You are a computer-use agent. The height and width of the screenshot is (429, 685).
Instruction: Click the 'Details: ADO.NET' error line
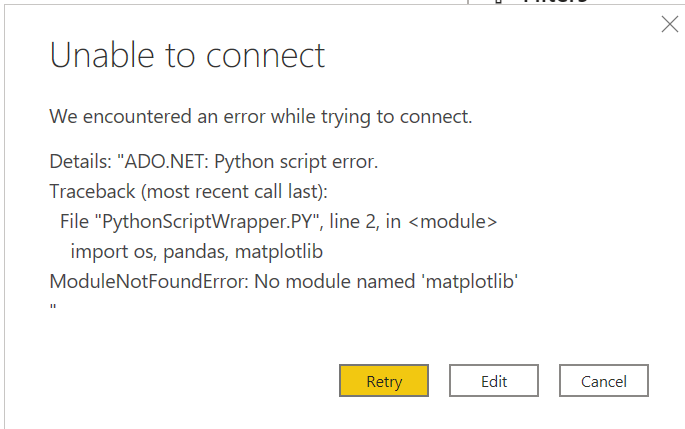click(x=214, y=162)
